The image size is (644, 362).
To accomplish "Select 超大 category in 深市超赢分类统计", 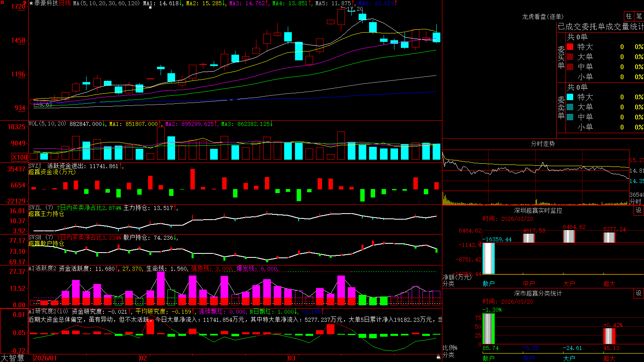I will pyautogui.click(x=609, y=358).
